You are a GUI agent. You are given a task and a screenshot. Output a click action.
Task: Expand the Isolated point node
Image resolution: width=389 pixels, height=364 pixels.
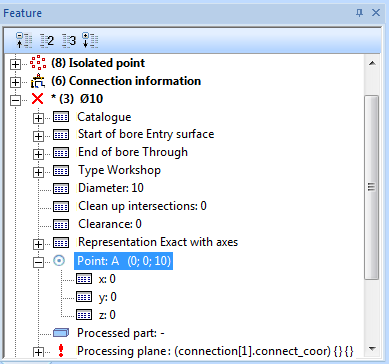coord(15,64)
